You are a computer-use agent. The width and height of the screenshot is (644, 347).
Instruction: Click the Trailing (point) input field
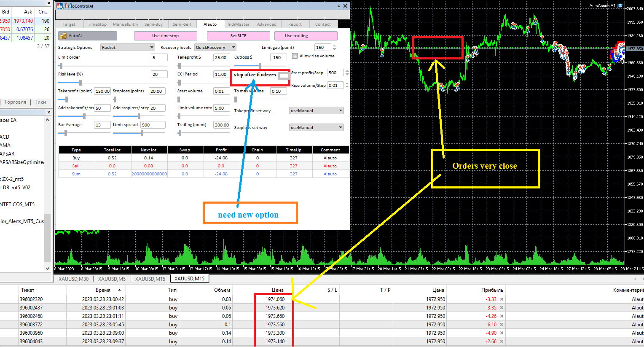(222, 125)
